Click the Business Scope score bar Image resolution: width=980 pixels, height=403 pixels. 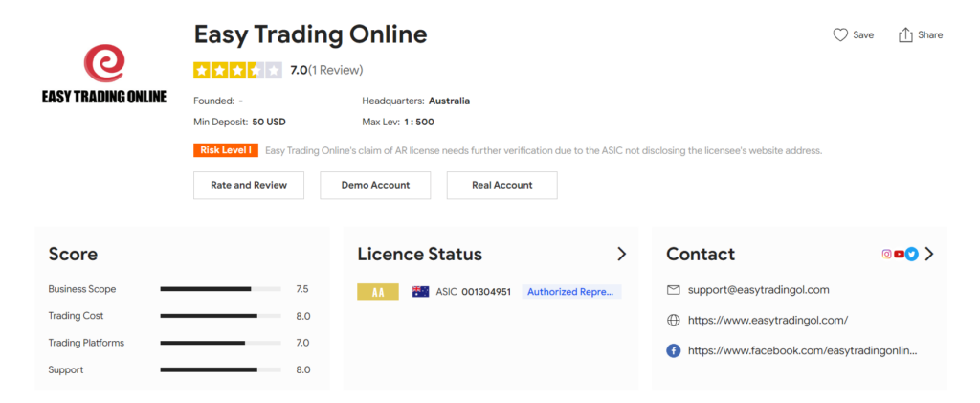click(x=221, y=289)
